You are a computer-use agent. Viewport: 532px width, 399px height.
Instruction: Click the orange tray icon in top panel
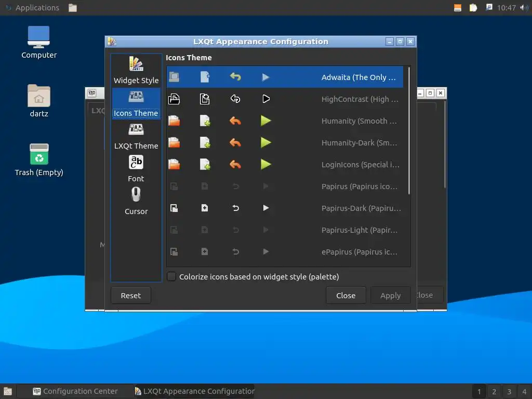pyautogui.click(x=458, y=7)
